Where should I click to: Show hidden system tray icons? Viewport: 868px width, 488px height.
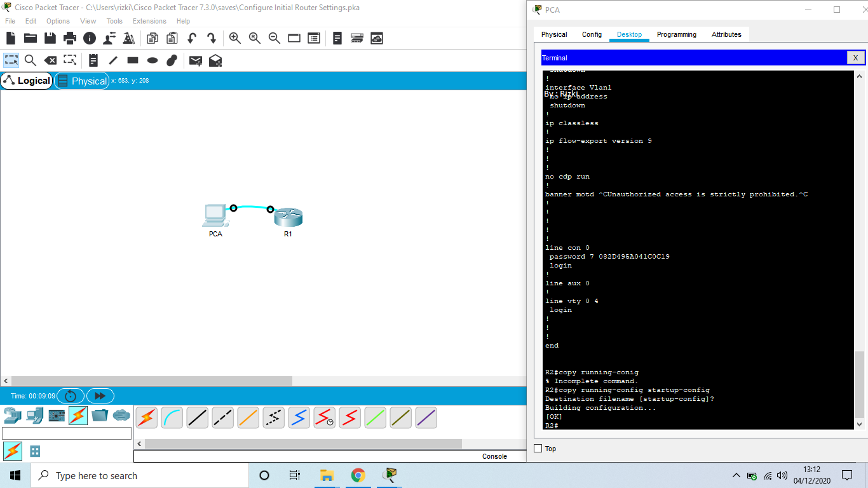(x=736, y=475)
